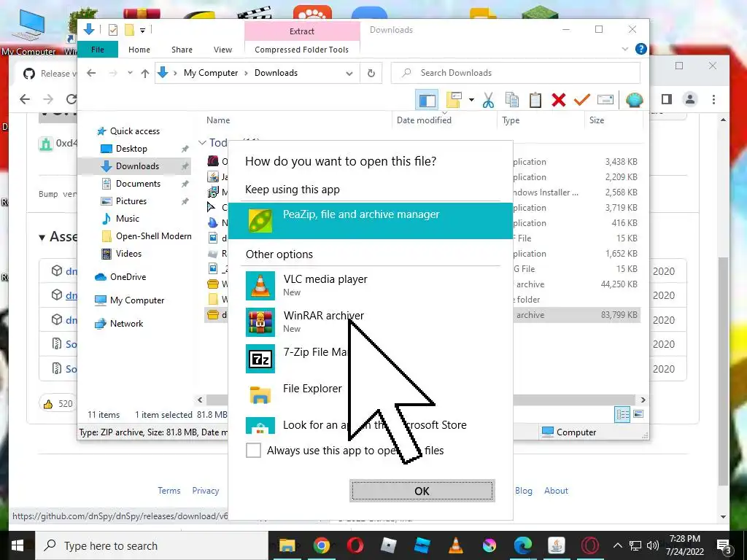Tick Always use this app checkbox
Image resolution: width=747 pixels, height=560 pixels.
click(253, 450)
